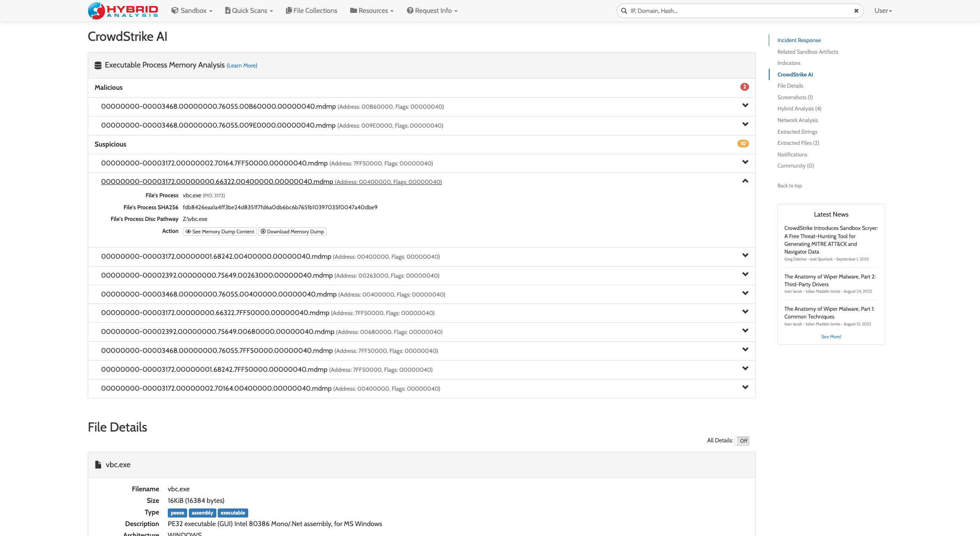Click the Hybrid Analysis logo
The width and height of the screenshot is (980, 536).
click(123, 10)
